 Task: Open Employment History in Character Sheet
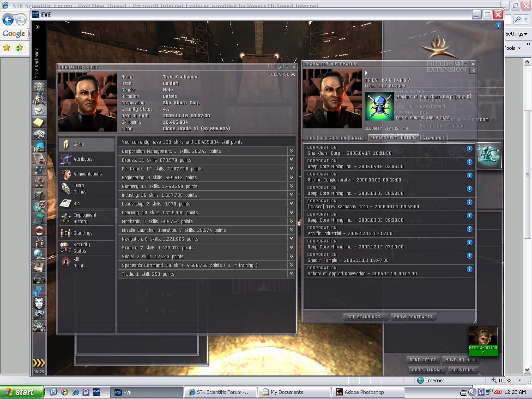86,218
